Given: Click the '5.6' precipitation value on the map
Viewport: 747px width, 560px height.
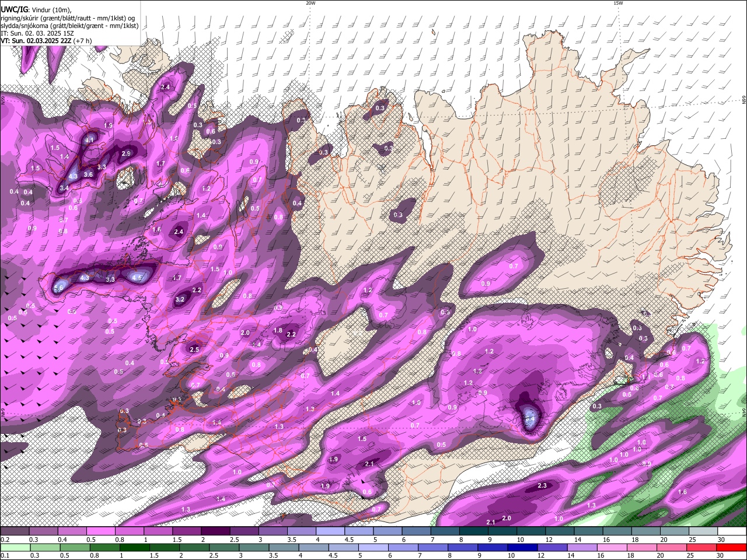Looking at the screenshot, I should tap(58, 288).
